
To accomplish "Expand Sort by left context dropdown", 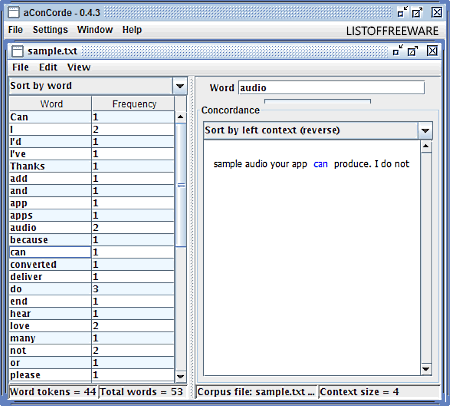I will [425, 130].
